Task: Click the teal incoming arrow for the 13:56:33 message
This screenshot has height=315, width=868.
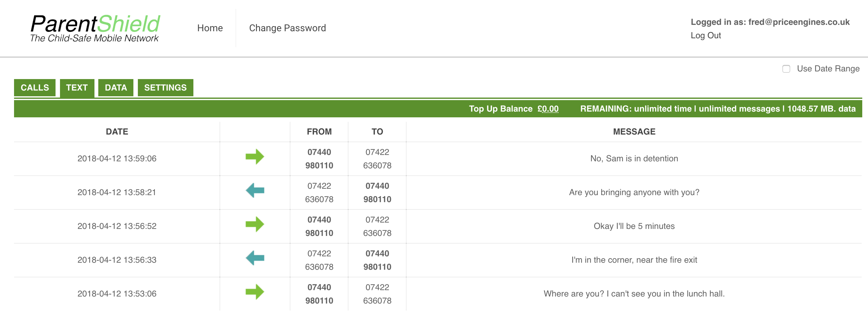Action: 255,258
